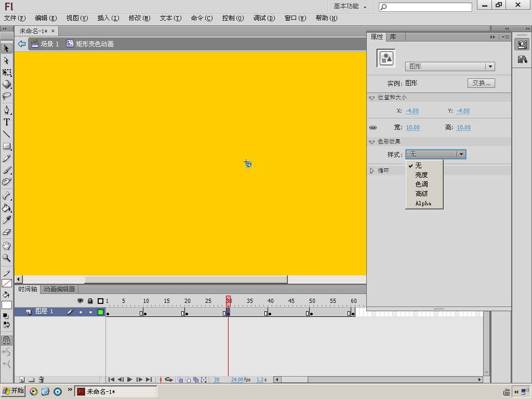Toggle the snap to objects magnet
The height and width of the screenshot is (399, 532).
(x=6, y=340)
